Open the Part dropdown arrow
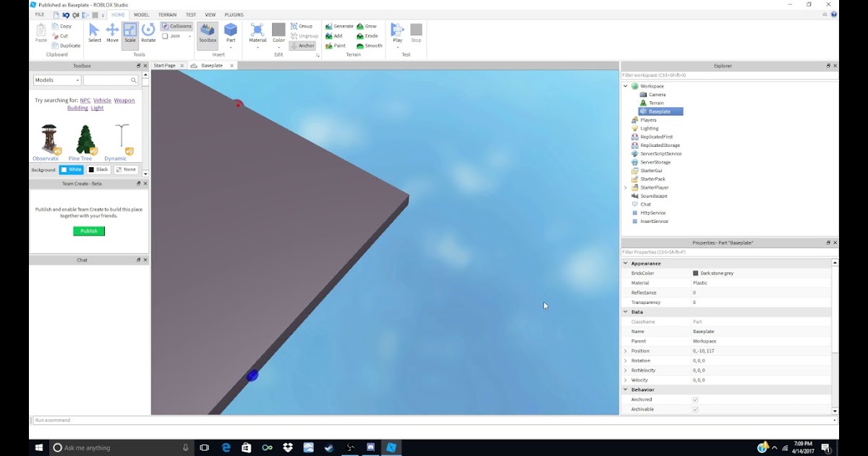The image size is (868, 456). coord(231,46)
